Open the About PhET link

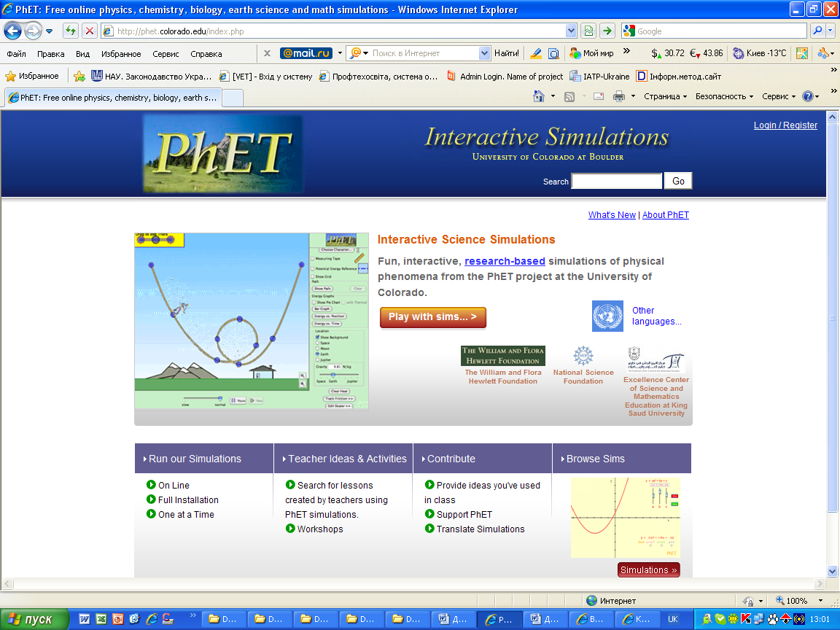pyautogui.click(x=666, y=215)
